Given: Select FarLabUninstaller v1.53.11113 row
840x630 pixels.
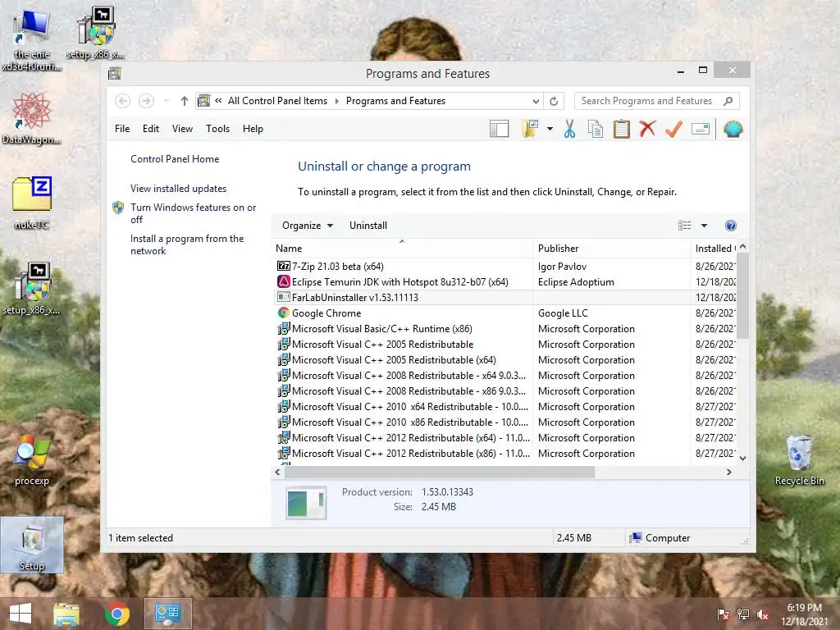Looking at the screenshot, I should (x=504, y=297).
